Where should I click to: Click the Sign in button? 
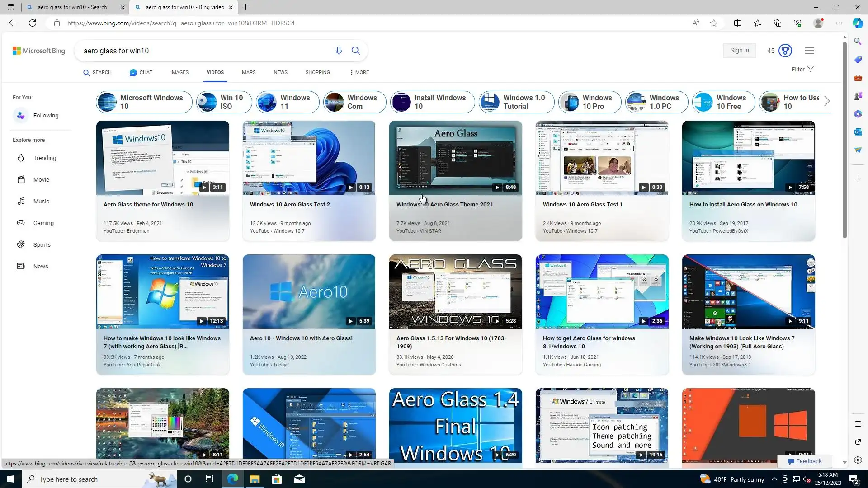click(739, 51)
